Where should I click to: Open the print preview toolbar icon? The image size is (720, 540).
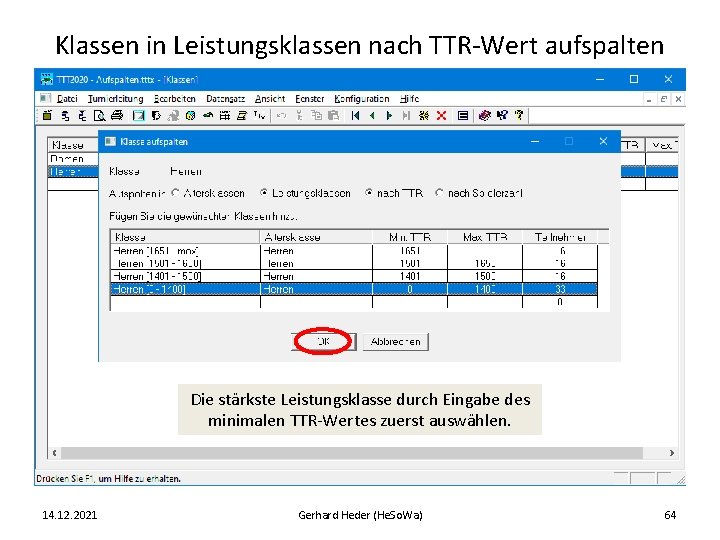point(99,116)
